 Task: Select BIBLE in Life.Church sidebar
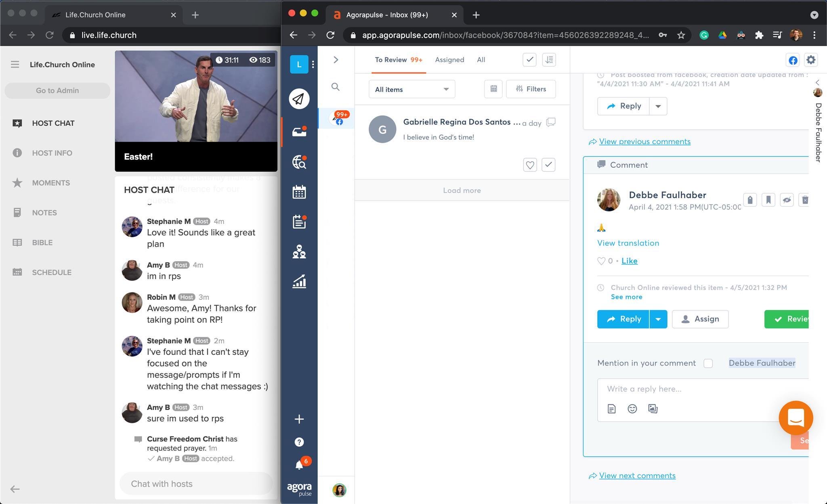(x=42, y=243)
